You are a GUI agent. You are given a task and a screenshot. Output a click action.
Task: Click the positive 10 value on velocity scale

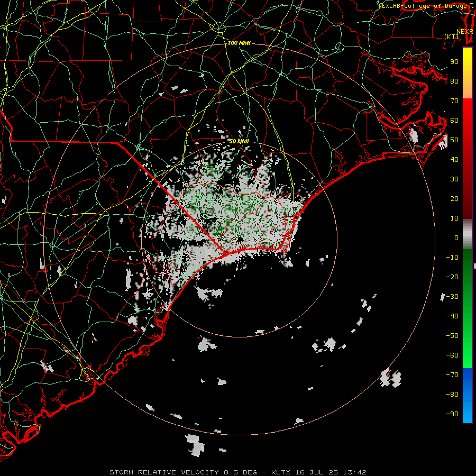(x=454, y=218)
